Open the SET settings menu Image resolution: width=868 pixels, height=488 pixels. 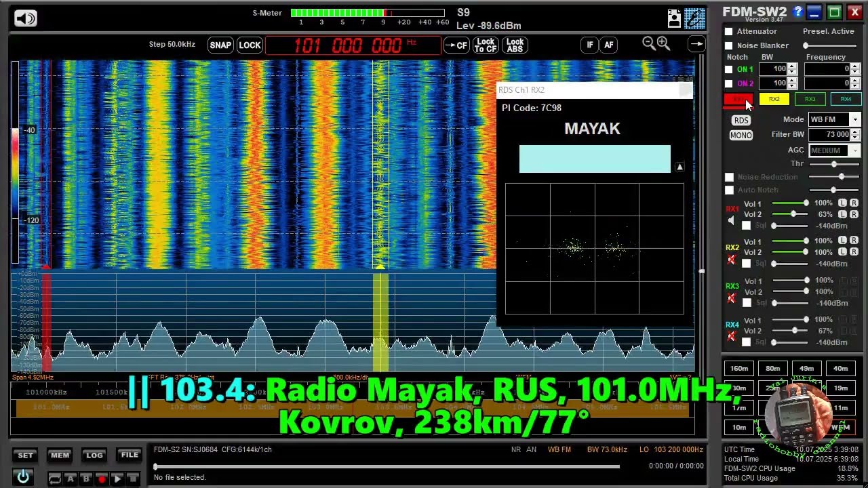25,455
